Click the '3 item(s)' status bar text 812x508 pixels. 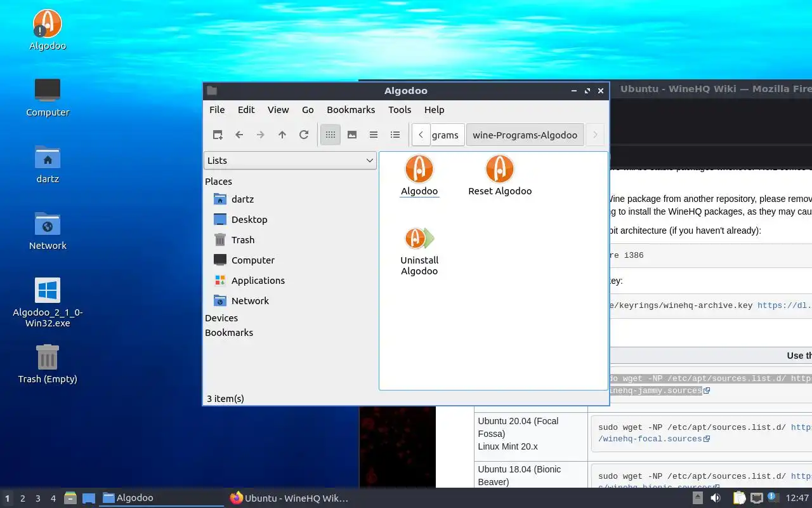tap(225, 399)
